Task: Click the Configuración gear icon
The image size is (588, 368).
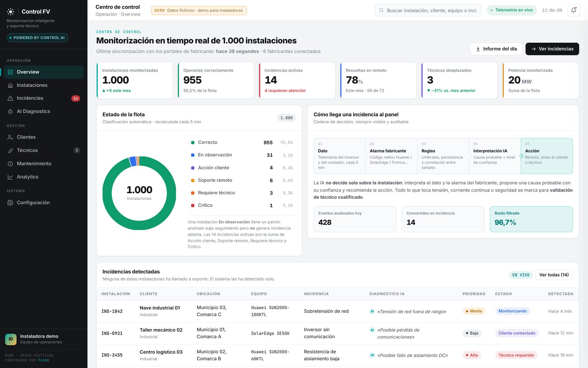Action: (10, 203)
